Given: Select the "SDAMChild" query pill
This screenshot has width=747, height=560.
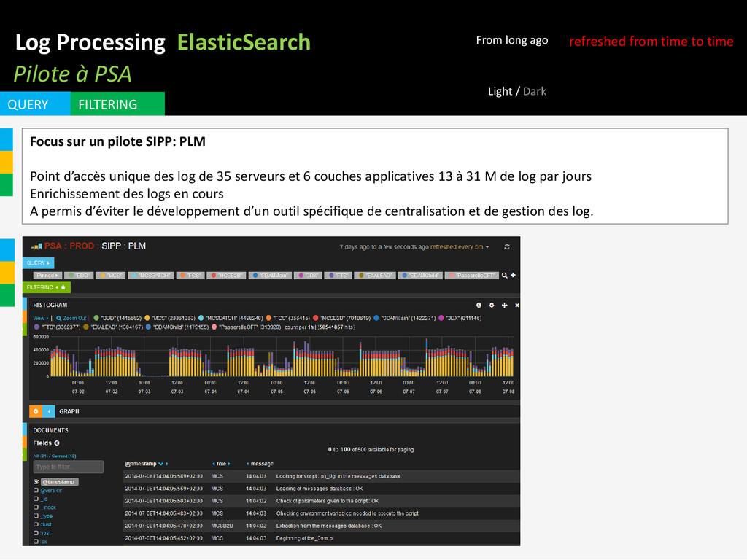Looking at the screenshot, I should (x=421, y=275).
